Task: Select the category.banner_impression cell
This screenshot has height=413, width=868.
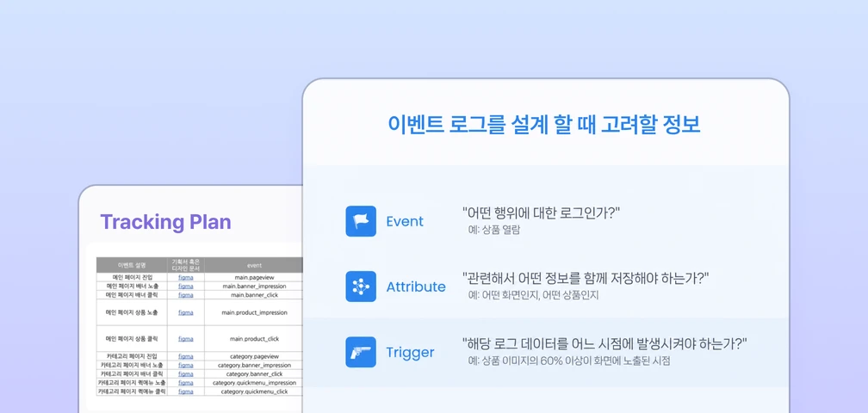Action: [x=254, y=365]
